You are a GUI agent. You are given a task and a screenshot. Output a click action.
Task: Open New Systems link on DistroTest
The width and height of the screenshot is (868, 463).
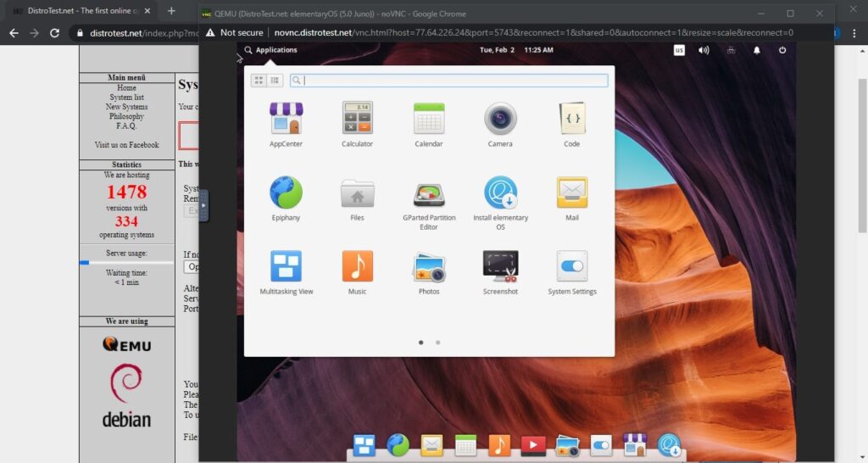pyautogui.click(x=126, y=106)
